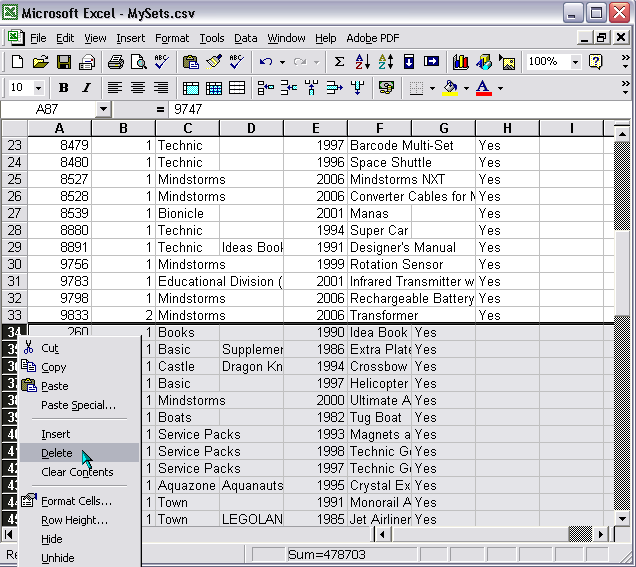The image size is (636, 567).
Task: Click the Open folder icon
Action: pyautogui.click(x=41, y=62)
